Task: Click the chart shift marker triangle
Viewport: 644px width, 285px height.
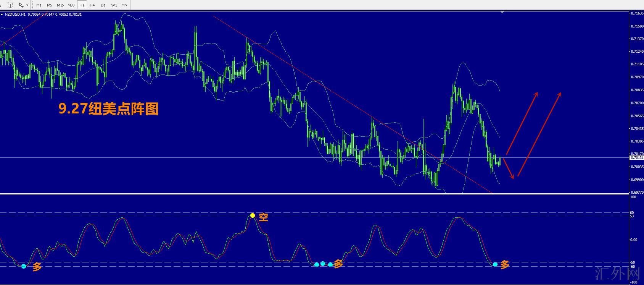Action: pos(502,12)
